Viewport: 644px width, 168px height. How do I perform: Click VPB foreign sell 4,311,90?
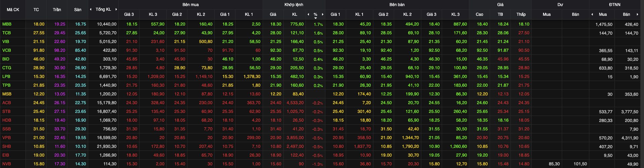(x=630, y=138)
